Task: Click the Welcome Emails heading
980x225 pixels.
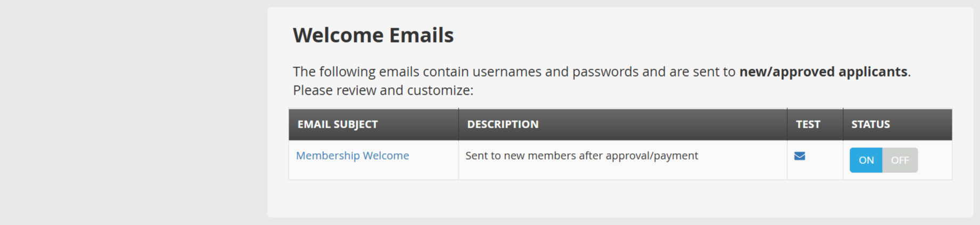Action: pyautogui.click(x=373, y=35)
